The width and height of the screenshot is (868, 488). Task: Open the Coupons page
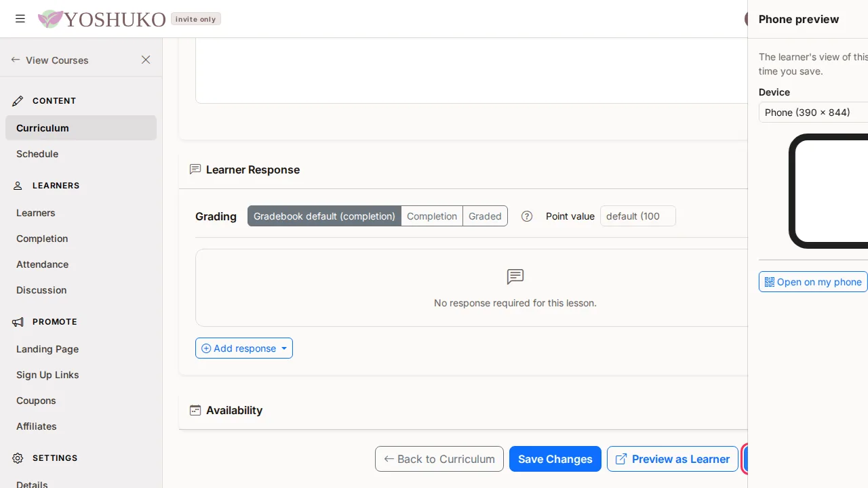click(81, 401)
